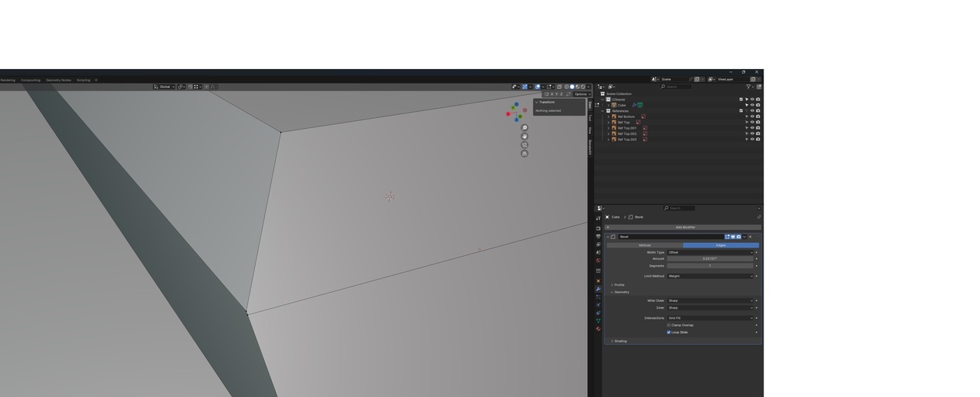
Task: Click the outliner Search field
Action: (x=675, y=87)
